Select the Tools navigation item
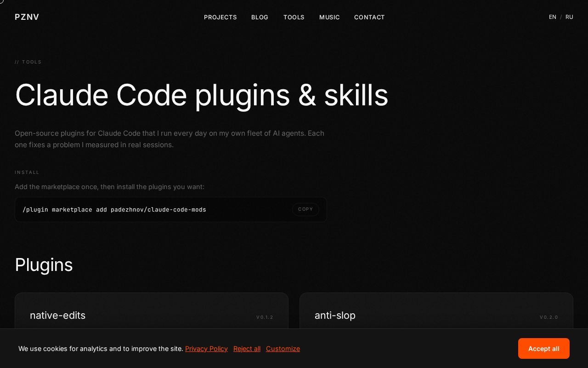588x368 pixels. point(294,17)
